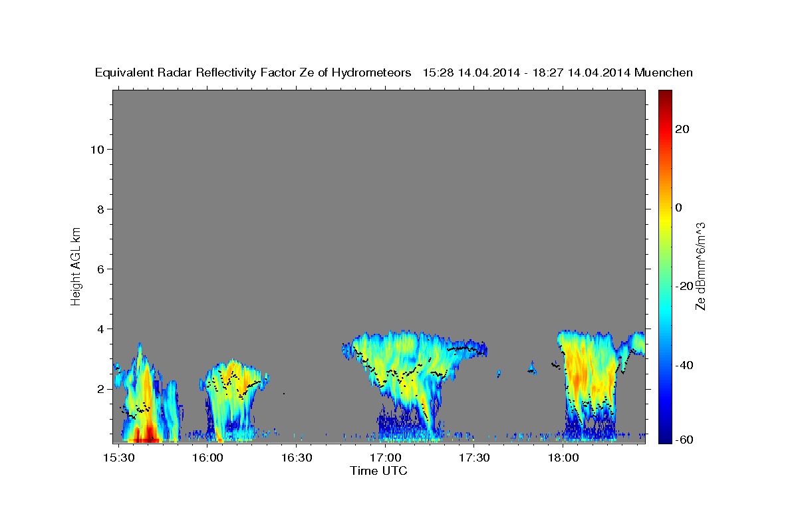This screenshot has width=798, height=532.
Task: Click the 17:00 time tick label
Action: [x=385, y=458]
